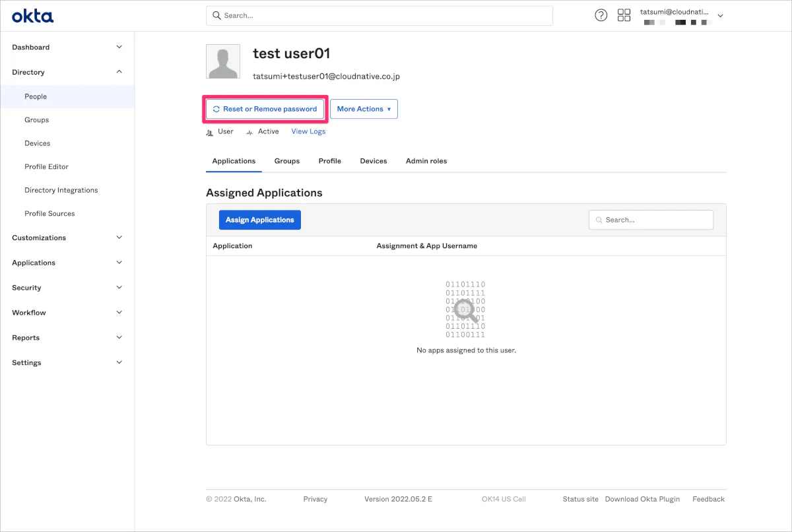
Task: Click Reset or Remove password button
Action: pos(265,109)
